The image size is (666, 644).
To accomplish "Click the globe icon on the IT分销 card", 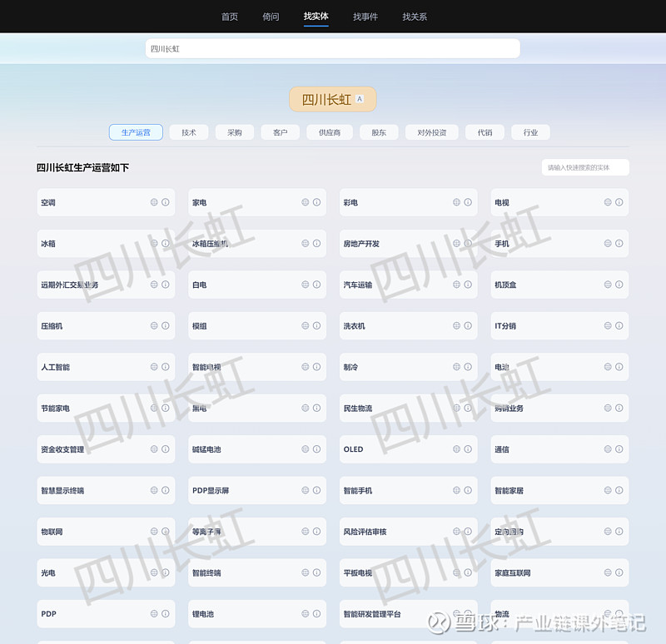I will click(608, 325).
